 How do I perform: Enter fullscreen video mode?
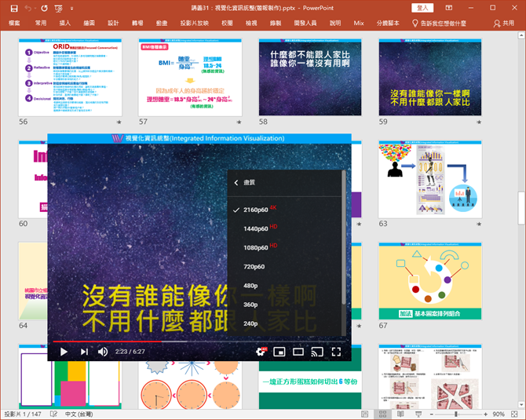tap(336, 352)
